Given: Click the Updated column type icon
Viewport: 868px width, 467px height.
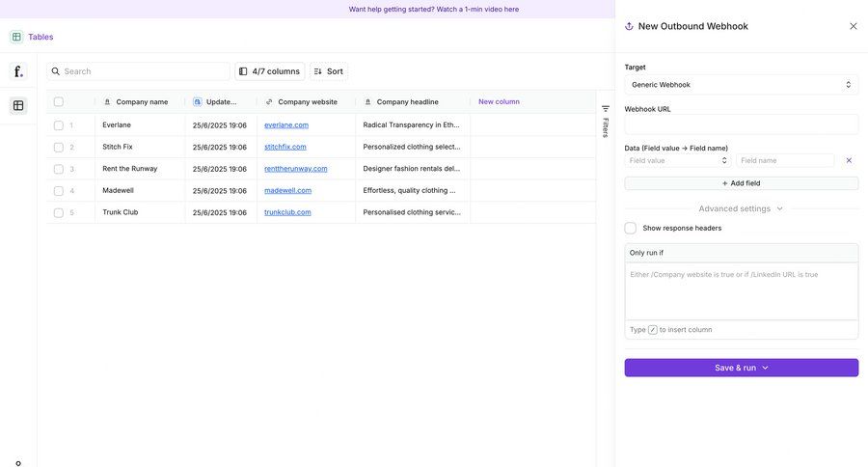Looking at the screenshot, I should pyautogui.click(x=198, y=102).
